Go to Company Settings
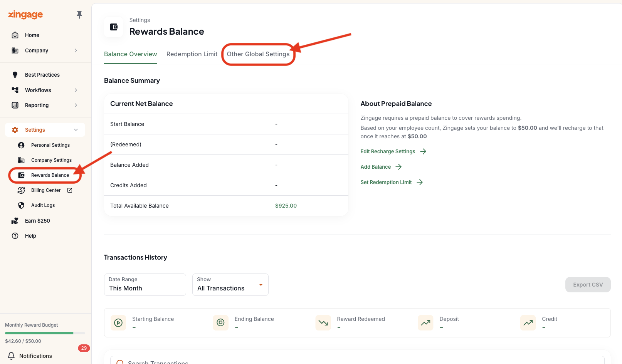 pos(51,160)
